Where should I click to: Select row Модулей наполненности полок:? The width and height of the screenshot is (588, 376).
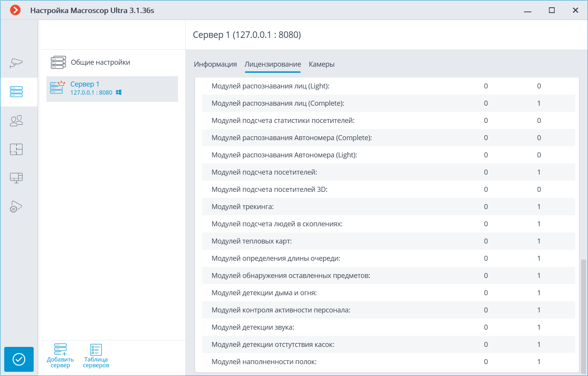coord(389,362)
